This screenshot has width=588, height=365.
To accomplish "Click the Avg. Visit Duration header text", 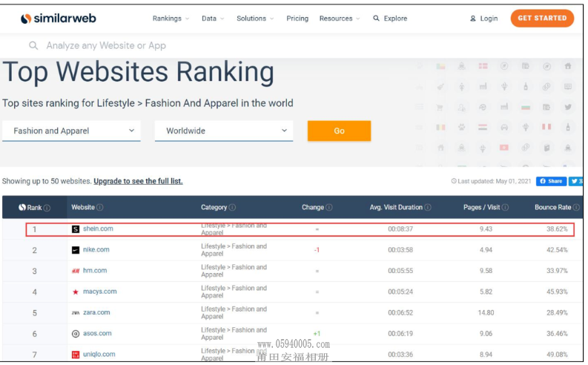I will (396, 208).
